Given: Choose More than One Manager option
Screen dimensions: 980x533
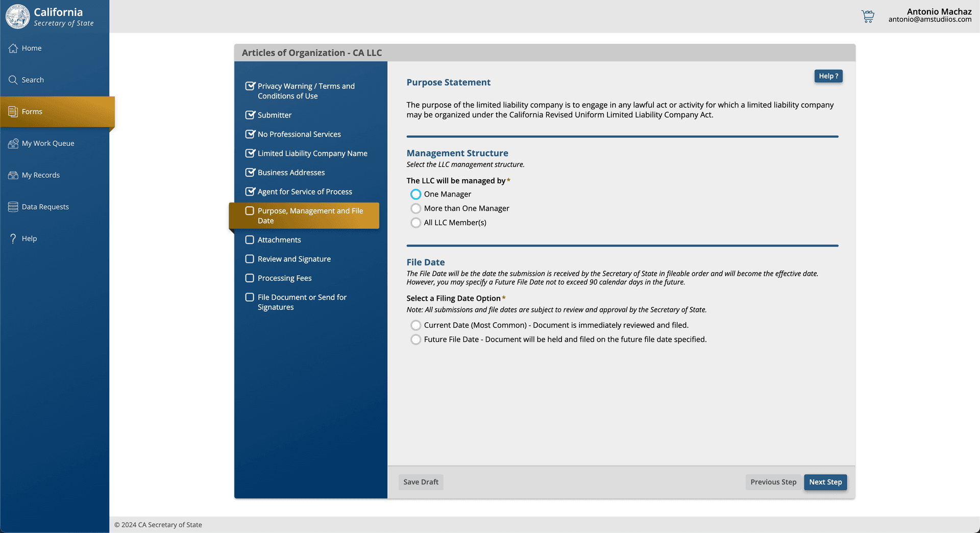Looking at the screenshot, I should coord(416,209).
